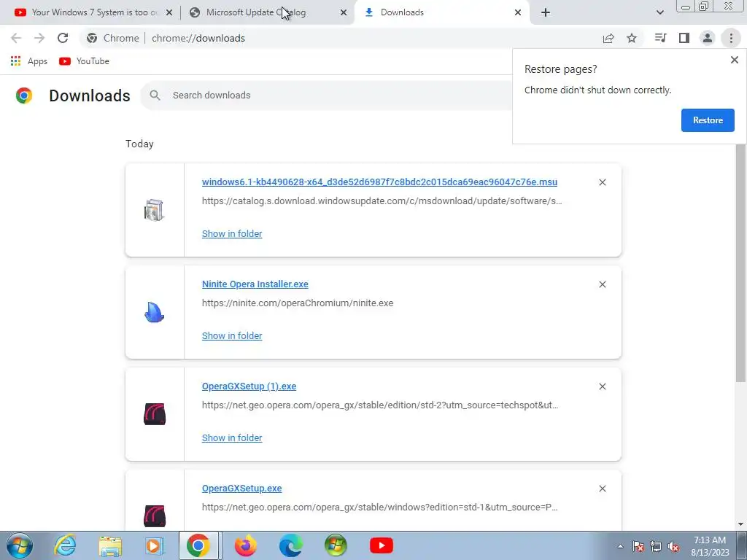Click the OperaGXSetup.exe file icon

click(x=155, y=516)
